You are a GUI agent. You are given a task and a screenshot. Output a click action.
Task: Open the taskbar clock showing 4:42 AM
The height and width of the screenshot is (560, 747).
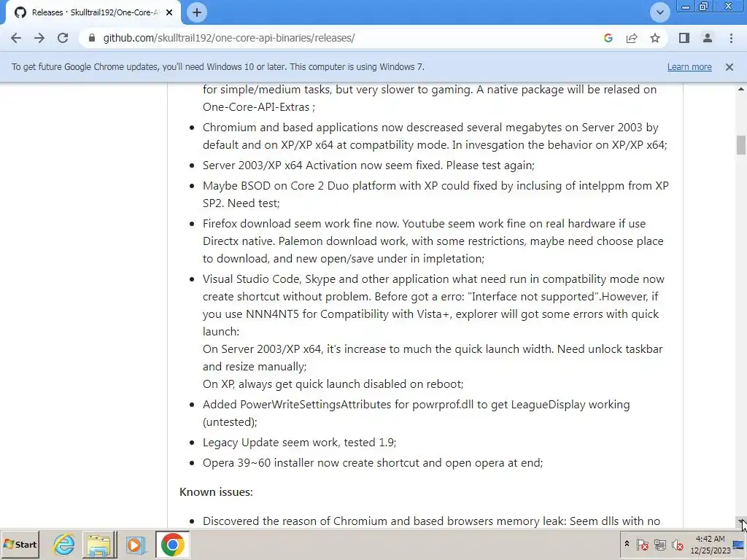pos(710,544)
